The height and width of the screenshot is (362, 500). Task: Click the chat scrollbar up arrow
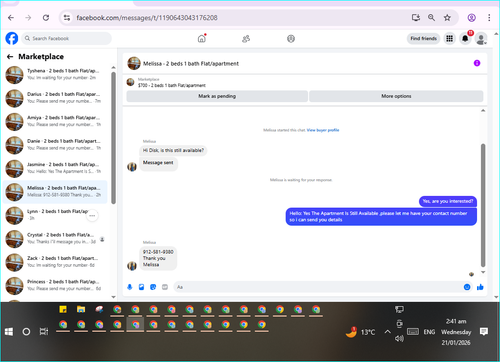pyautogui.click(x=483, y=111)
